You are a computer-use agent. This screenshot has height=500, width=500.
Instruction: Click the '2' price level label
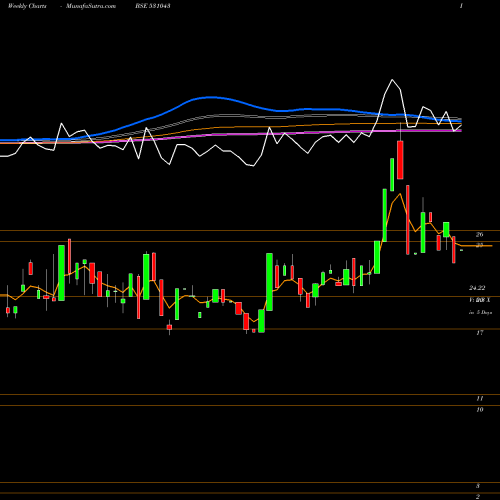coord(478,496)
